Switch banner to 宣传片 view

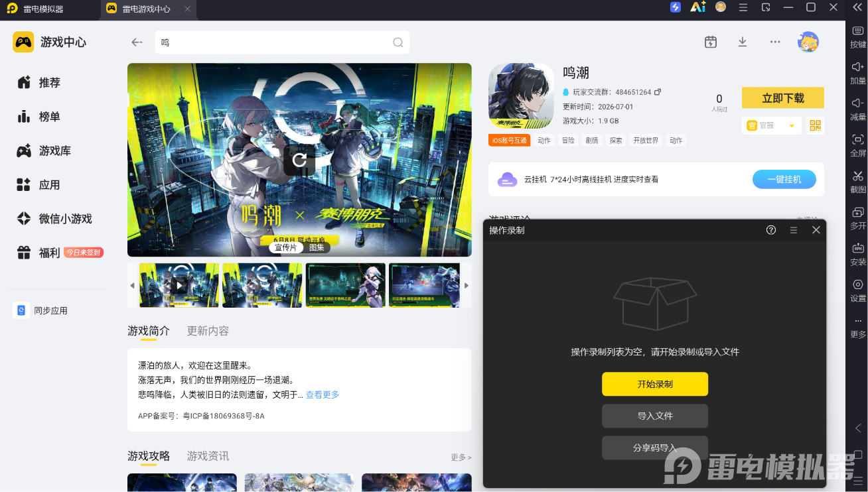tap(285, 247)
